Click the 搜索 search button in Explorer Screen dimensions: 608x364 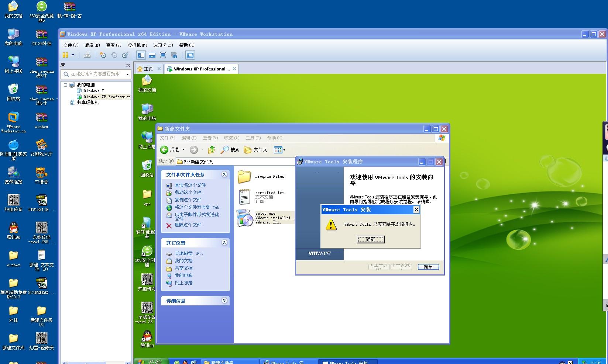coord(230,149)
